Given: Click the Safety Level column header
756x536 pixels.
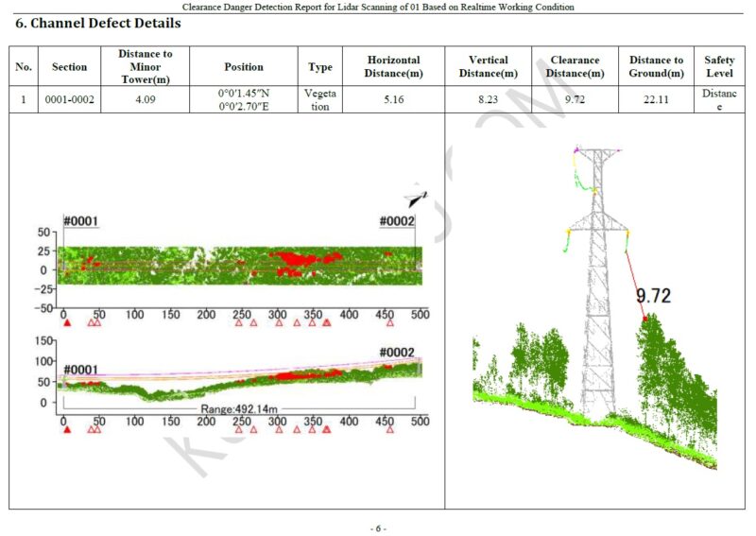Looking at the screenshot, I should tap(718, 67).
